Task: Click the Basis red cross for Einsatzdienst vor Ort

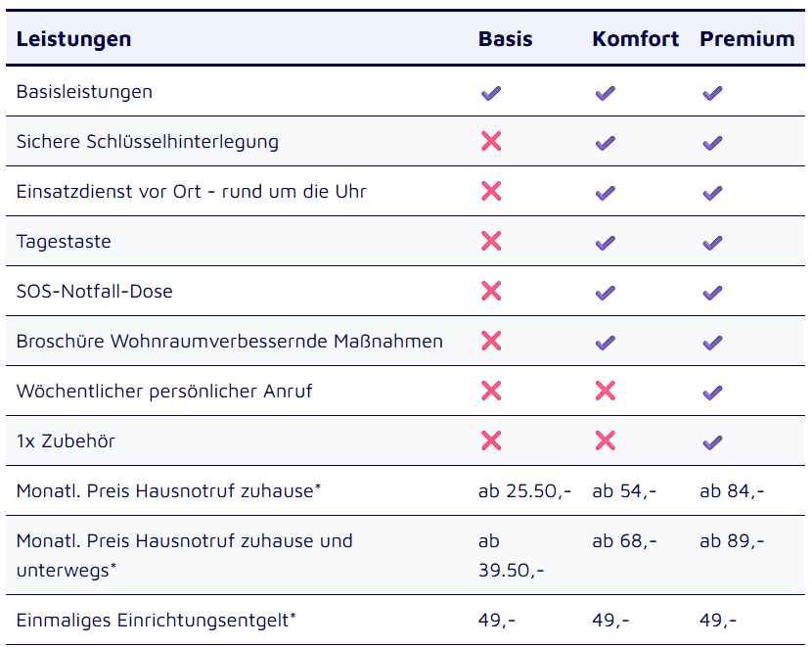Action: [x=491, y=192]
